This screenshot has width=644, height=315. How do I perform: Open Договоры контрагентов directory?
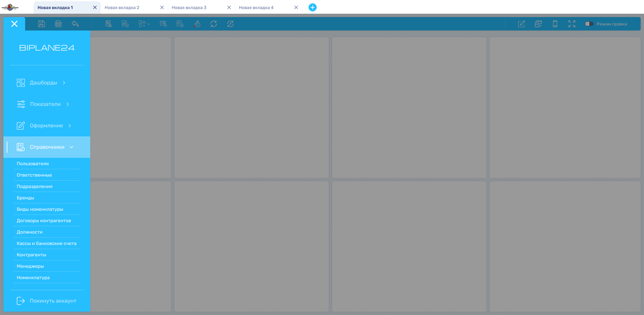tap(47, 220)
